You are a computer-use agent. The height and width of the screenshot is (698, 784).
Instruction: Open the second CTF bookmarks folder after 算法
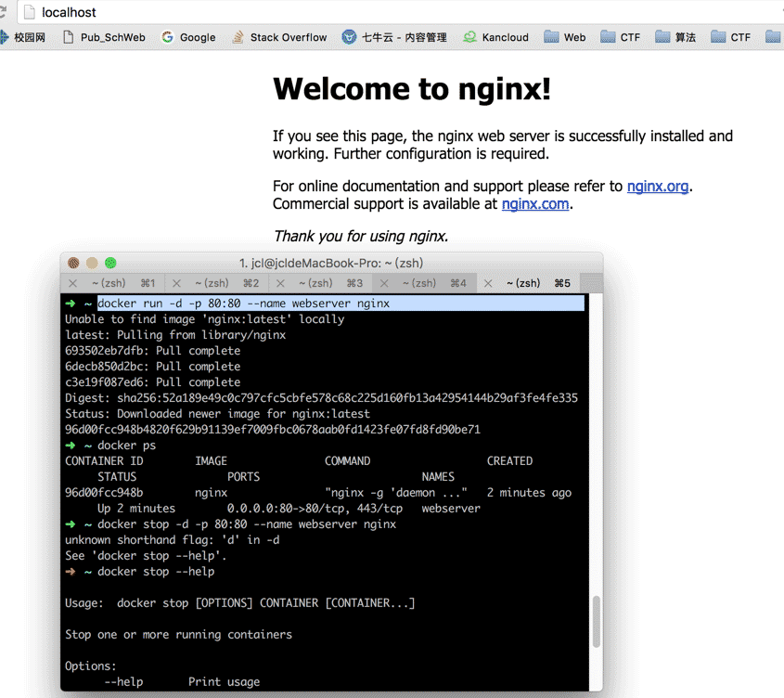[x=730, y=37]
